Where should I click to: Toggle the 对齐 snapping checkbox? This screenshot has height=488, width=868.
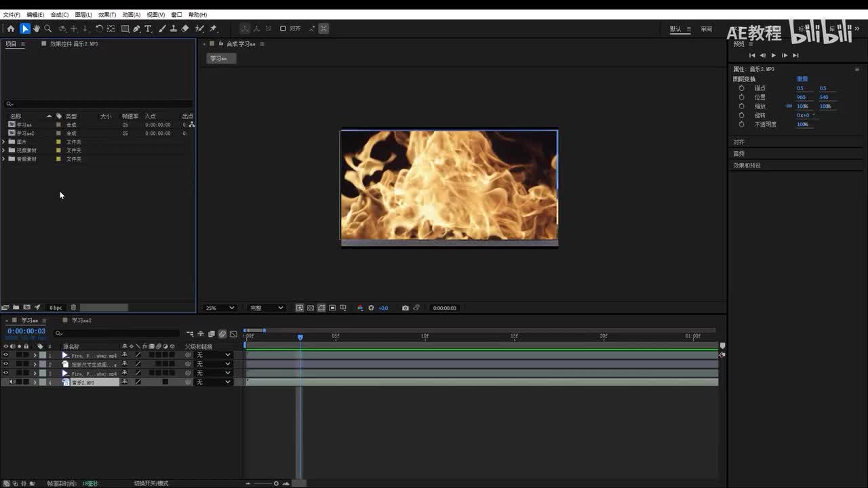pos(283,28)
